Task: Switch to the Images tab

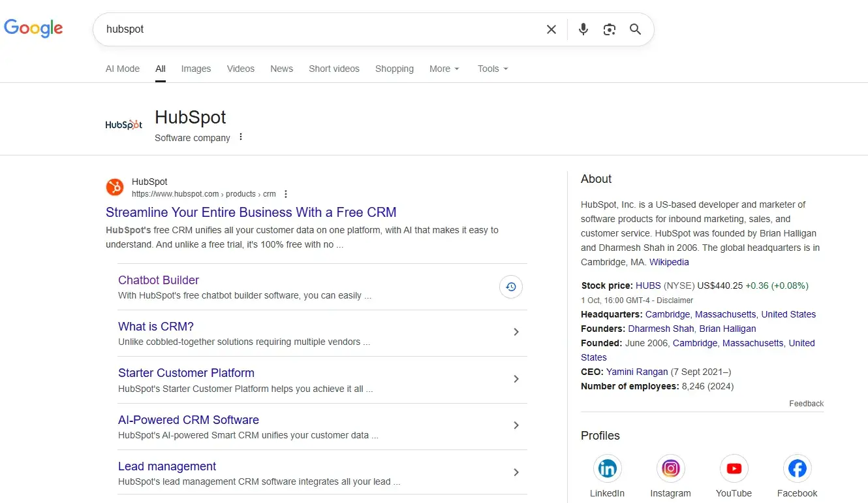Action: click(x=196, y=69)
